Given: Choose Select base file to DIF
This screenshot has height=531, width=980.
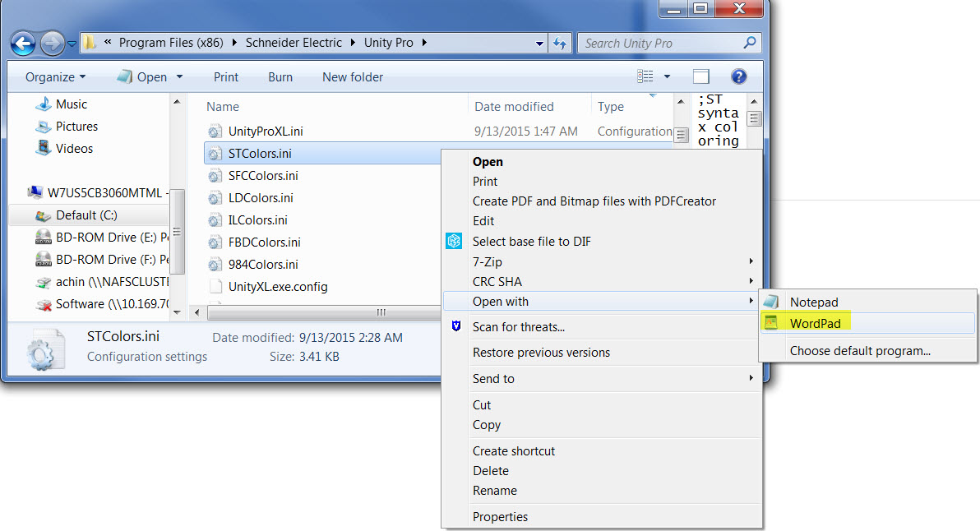Looking at the screenshot, I should pyautogui.click(x=532, y=241).
